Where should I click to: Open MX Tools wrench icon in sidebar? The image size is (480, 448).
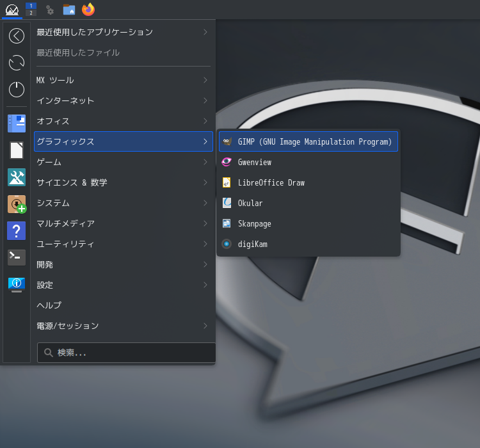[x=17, y=177]
